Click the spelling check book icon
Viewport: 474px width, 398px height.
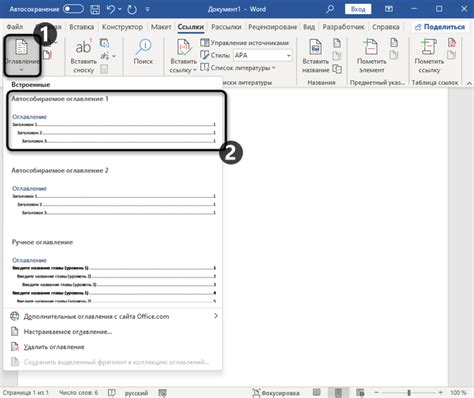coord(112,393)
